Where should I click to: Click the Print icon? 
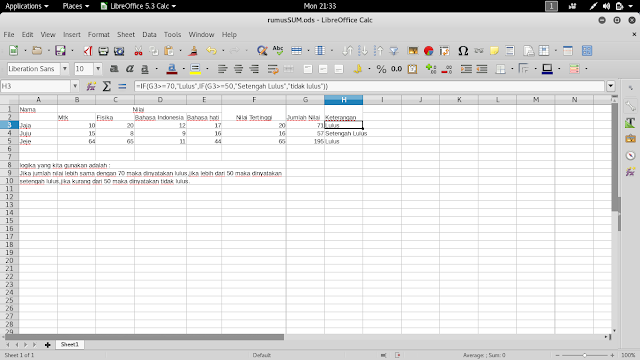pos(103,51)
